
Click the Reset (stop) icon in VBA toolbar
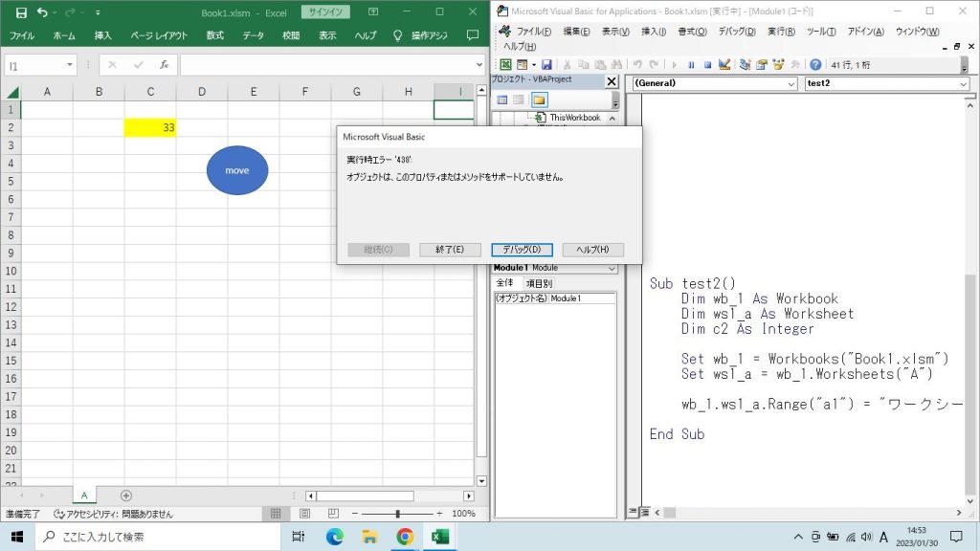click(x=707, y=65)
